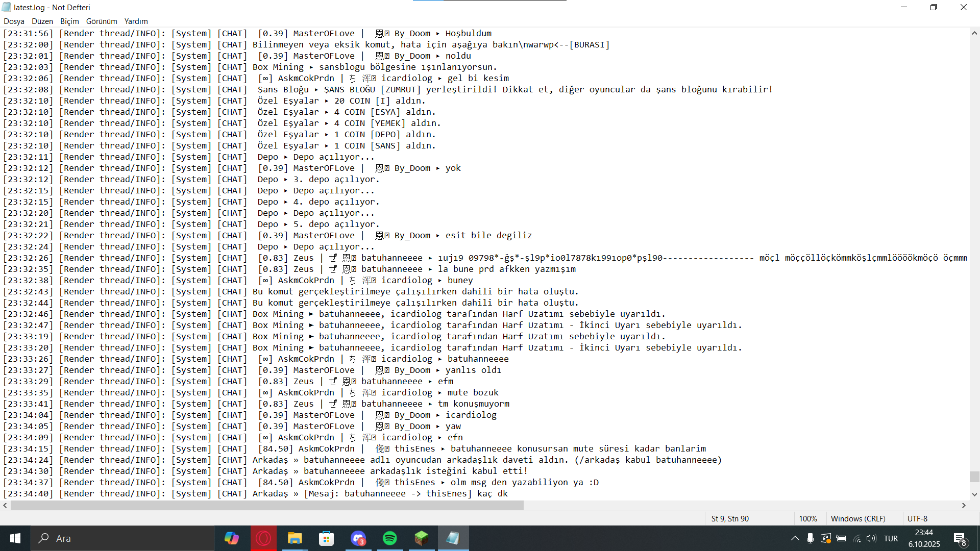Launch Microsoft Store from taskbar
Screen dimensions: 980x551
pos(326,538)
